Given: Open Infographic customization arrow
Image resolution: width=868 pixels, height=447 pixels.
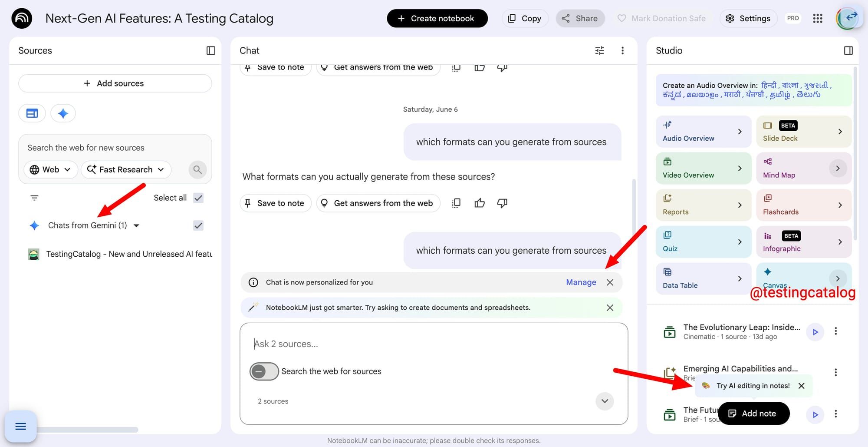Looking at the screenshot, I should pyautogui.click(x=840, y=242).
